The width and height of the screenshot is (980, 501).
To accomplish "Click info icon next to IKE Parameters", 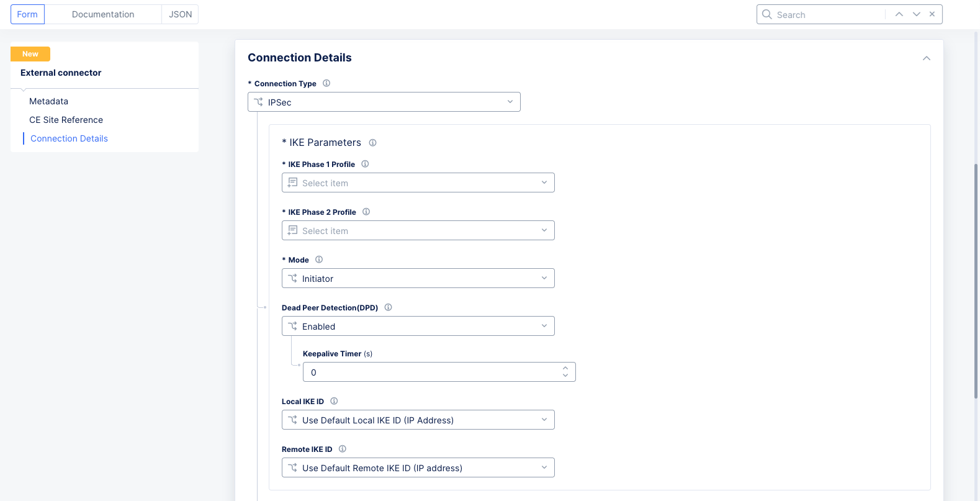I will pyautogui.click(x=372, y=143).
